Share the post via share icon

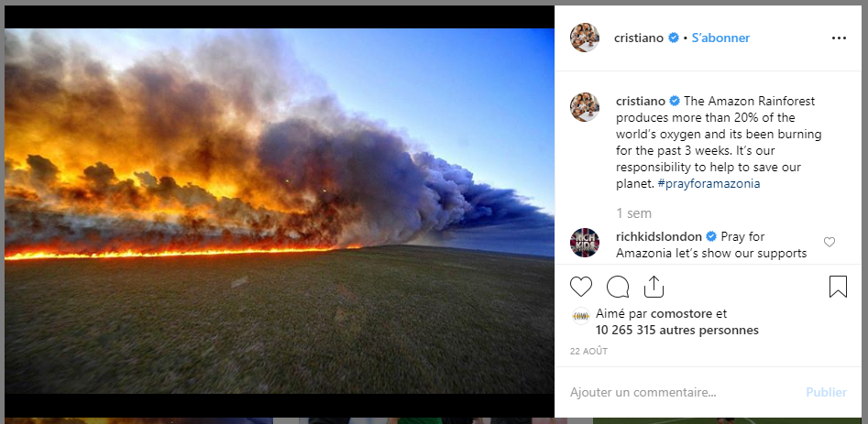pyautogui.click(x=654, y=287)
